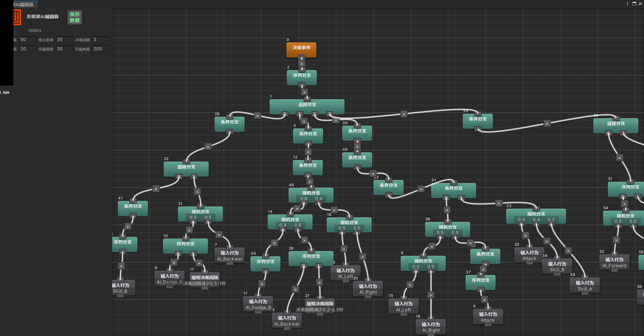Delete link from node 29 to node 22
Image resolution: width=644 pixels, height=336 pixels.
tap(208, 147)
